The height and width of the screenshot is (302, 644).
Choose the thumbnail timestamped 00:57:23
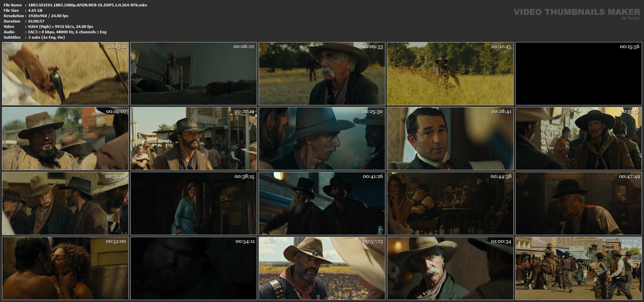(x=322, y=268)
